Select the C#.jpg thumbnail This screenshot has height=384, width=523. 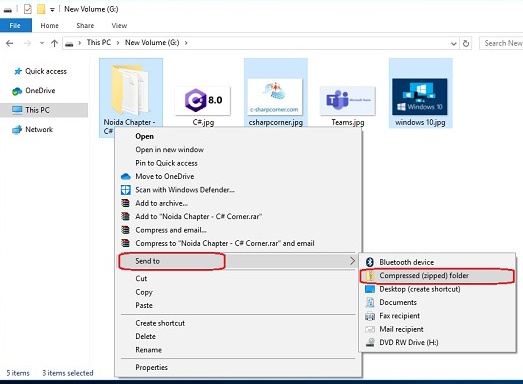click(x=203, y=100)
